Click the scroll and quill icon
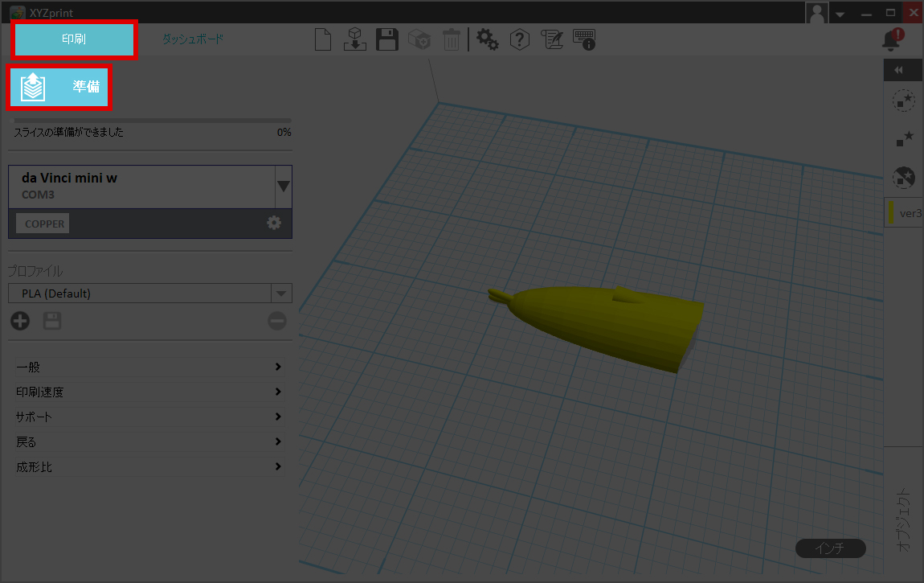 pyautogui.click(x=552, y=39)
